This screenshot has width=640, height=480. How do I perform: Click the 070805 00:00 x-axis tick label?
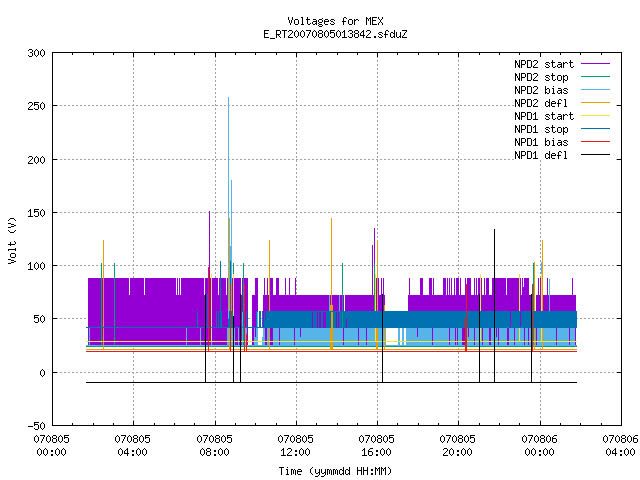tap(51, 446)
